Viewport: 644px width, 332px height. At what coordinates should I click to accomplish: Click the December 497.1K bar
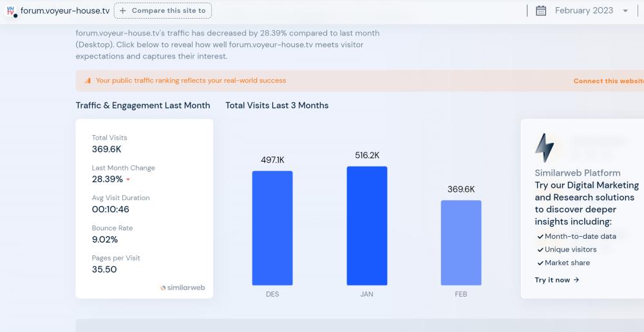(x=272, y=228)
